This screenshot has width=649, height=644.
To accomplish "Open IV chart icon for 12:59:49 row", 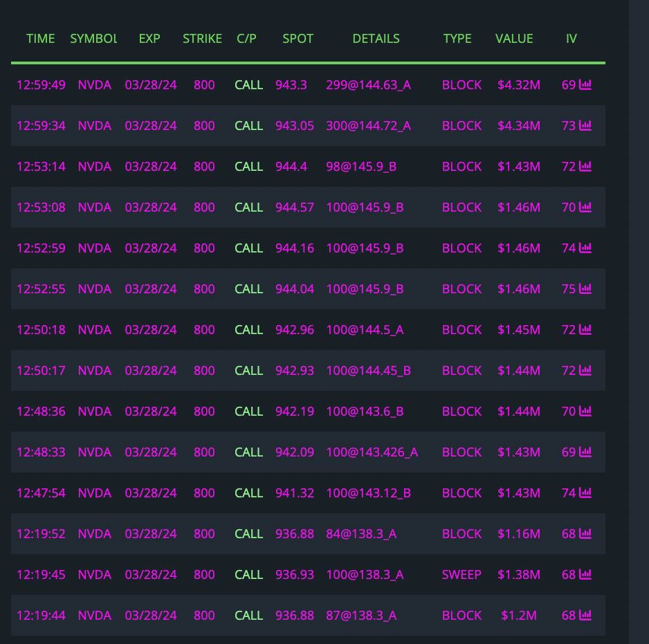I will coord(585,85).
